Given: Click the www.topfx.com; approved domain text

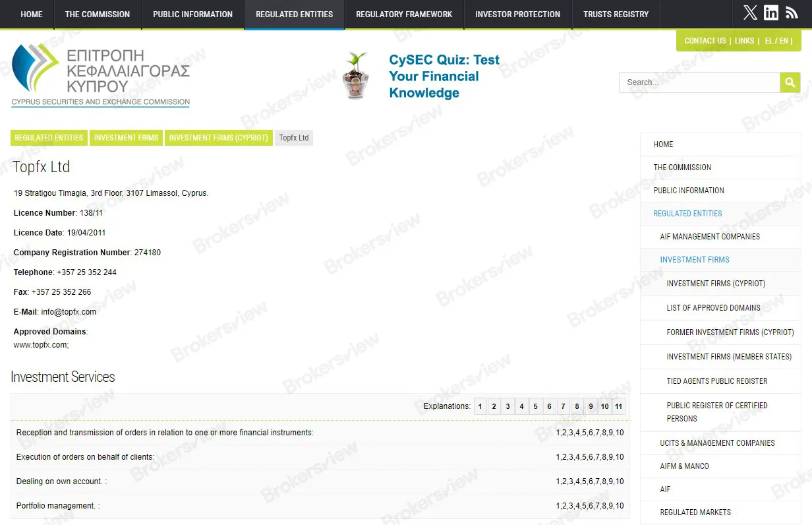Looking at the screenshot, I should click(41, 345).
